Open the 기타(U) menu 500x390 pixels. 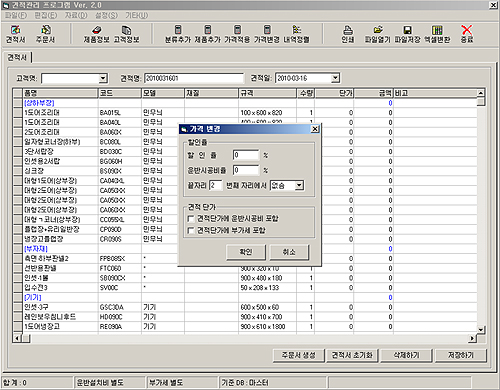tap(136, 15)
